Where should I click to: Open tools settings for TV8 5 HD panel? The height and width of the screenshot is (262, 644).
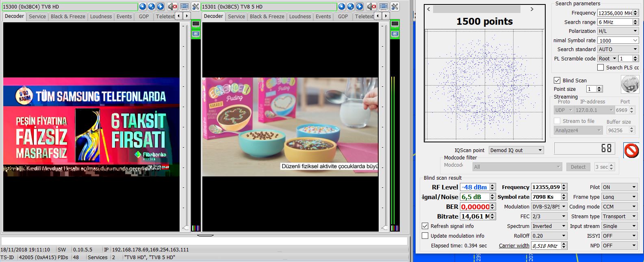395,6
